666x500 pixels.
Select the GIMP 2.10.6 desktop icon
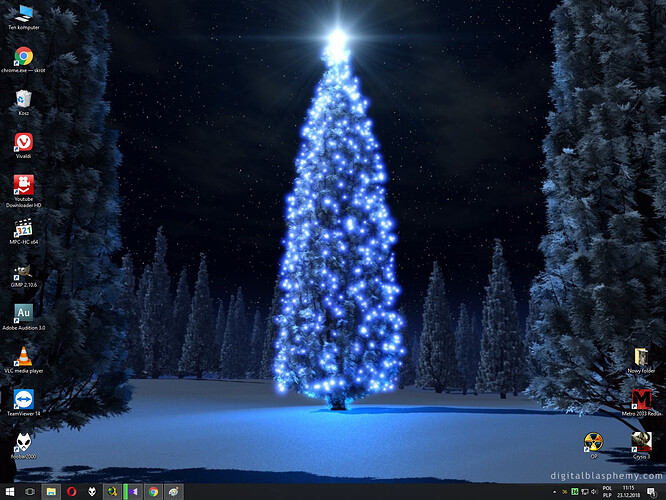click(23, 271)
